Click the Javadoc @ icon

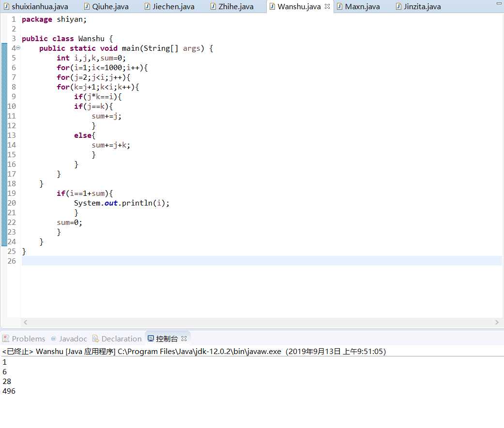[x=54, y=339]
